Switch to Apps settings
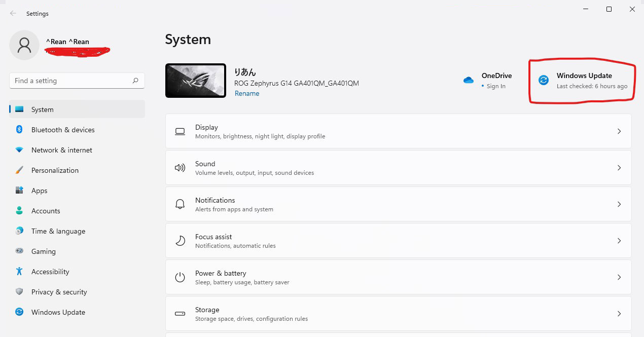 coord(77,191)
